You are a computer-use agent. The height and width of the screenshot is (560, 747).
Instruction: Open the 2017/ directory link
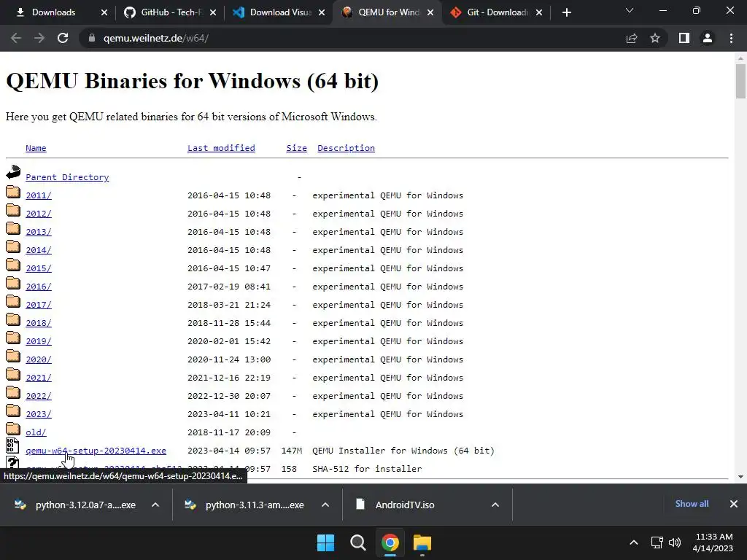39,305
